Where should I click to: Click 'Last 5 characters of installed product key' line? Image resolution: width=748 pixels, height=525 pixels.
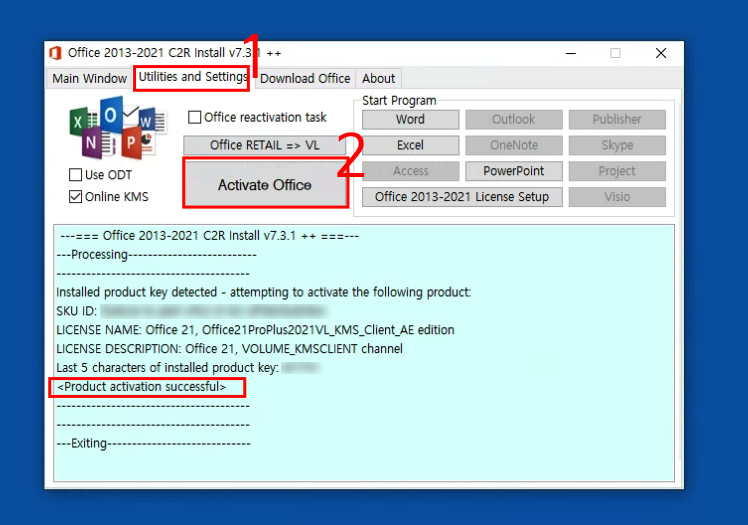(x=187, y=368)
